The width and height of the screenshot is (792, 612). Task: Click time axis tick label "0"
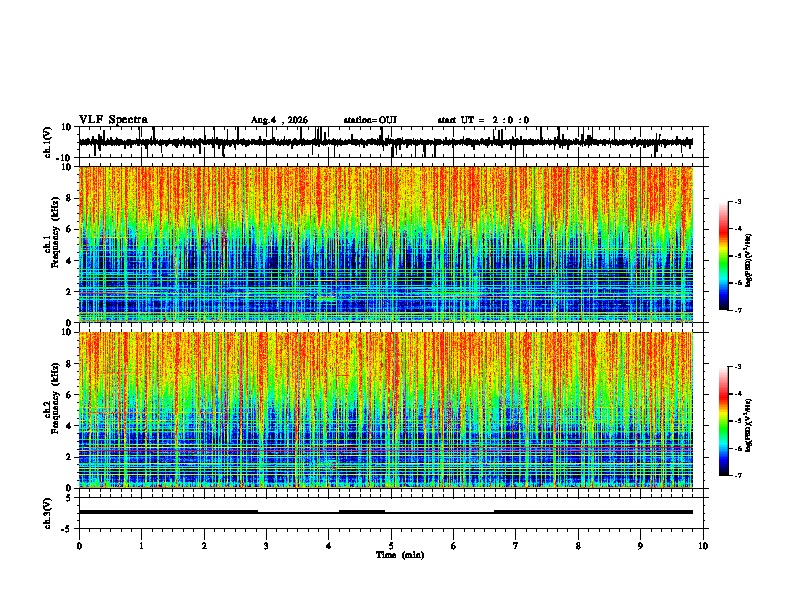point(79,546)
